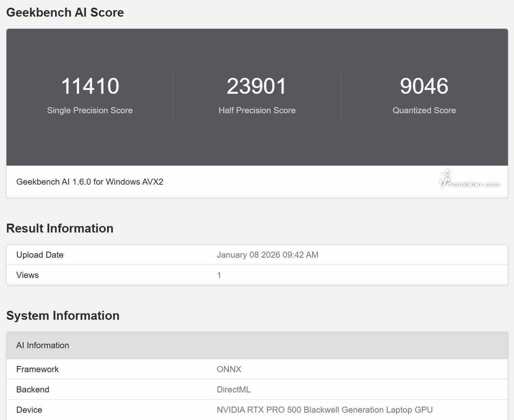Click the System Information heading
The height and width of the screenshot is (420, 514).
pos(63,316)
